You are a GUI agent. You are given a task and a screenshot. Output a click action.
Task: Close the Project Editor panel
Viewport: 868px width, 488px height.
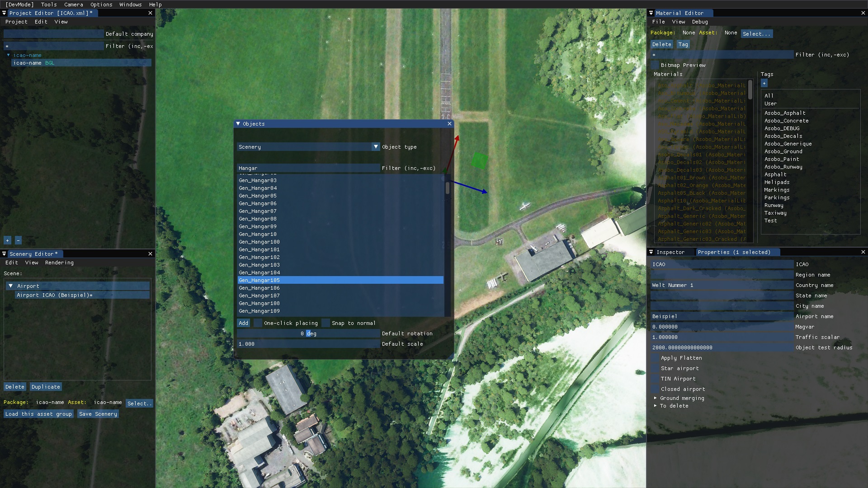click(x=151, y=13)
